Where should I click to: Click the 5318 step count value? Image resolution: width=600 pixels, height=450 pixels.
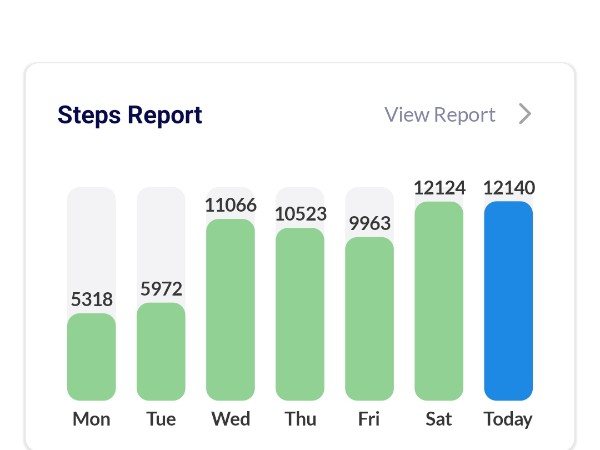[x=91, y=299]
